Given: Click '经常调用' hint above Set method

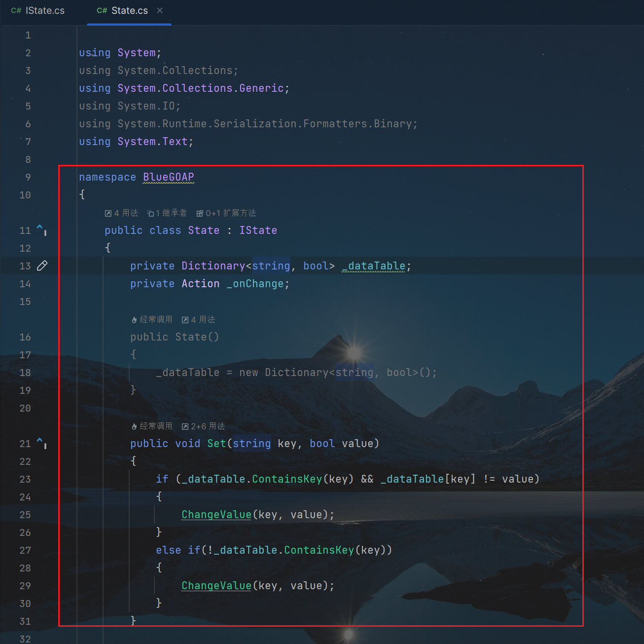Looking at the screenshot, I should pos(152,426).
